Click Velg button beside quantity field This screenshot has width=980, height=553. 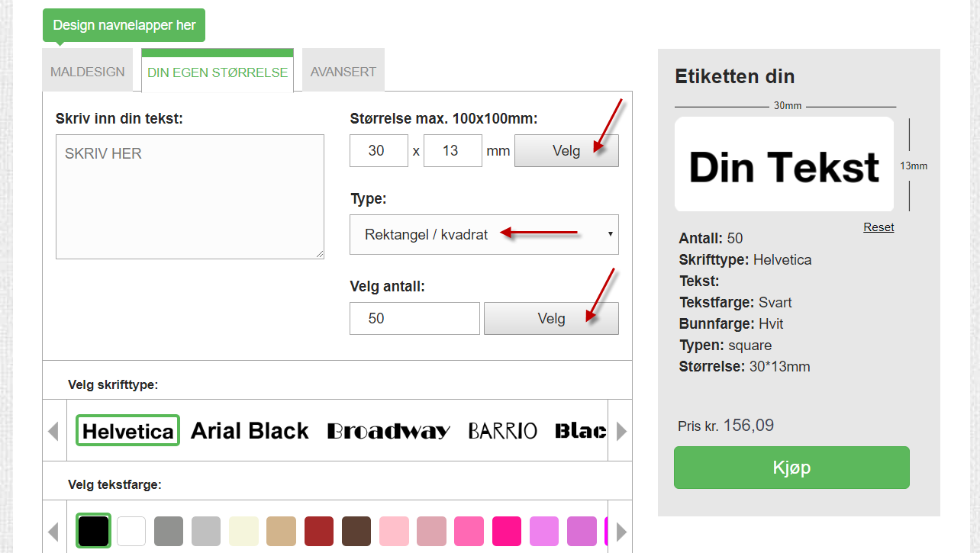551,318
